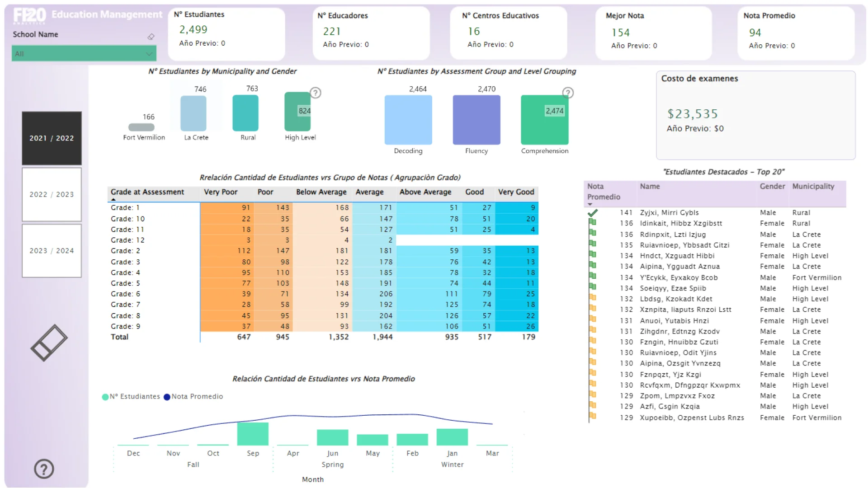Click help icon on Assessment Group chart

click(568, 93)
